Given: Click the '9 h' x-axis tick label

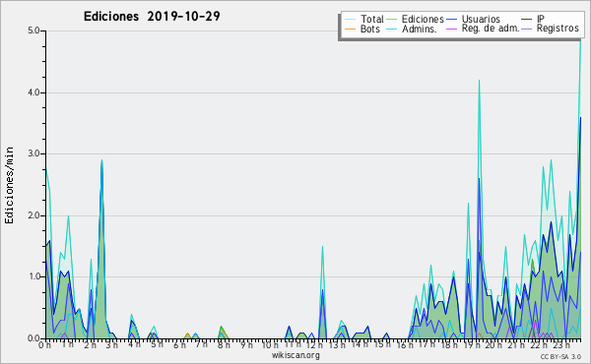Looking at the screenshot, I should [x=246, y=345].
